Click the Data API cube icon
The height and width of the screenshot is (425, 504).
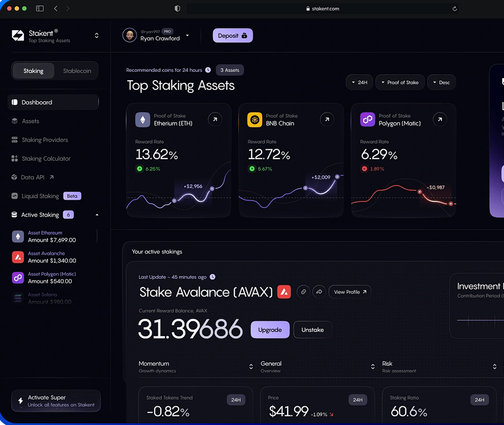point(14,177)
